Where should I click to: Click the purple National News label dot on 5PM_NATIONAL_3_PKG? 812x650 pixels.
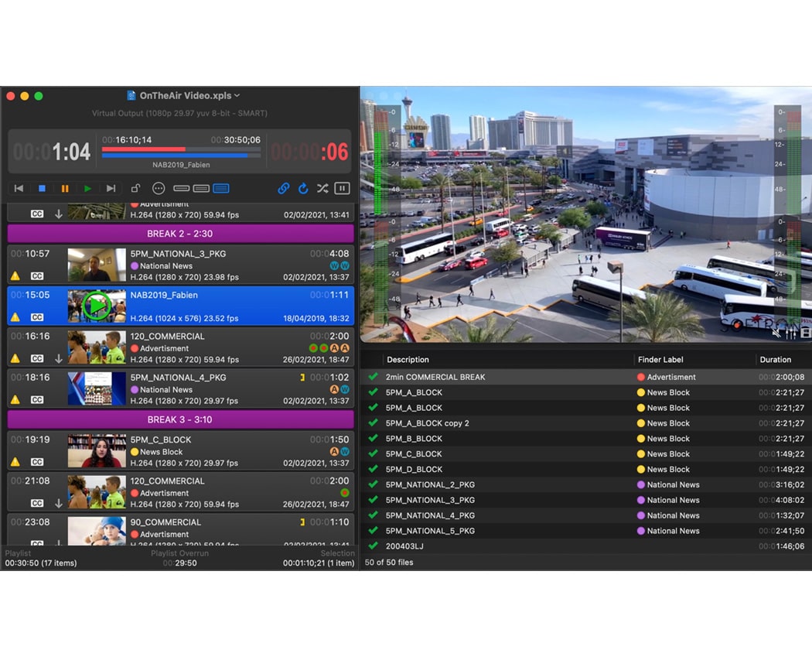(x=135, y=266)
